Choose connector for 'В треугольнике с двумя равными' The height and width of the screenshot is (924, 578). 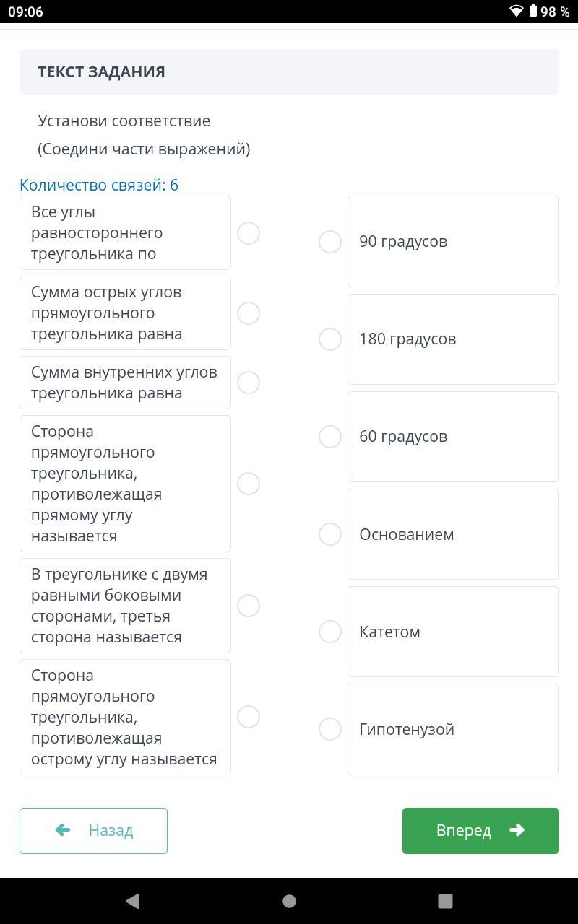click(x=249, y=606)
